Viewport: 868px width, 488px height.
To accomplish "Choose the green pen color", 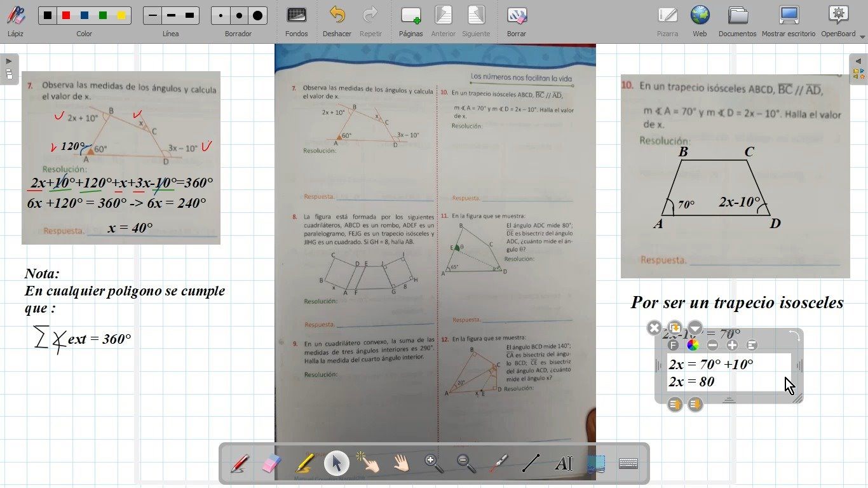I will click(103, 15).
